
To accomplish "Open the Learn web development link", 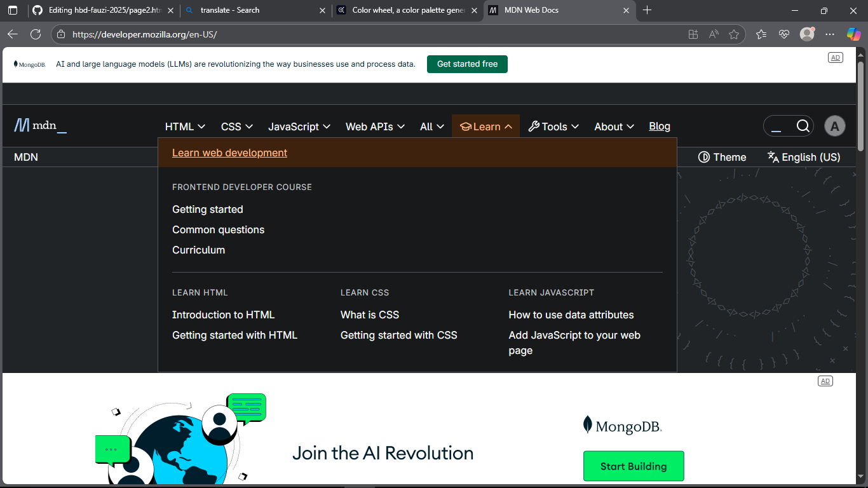I will pyautogui.click(x=229, y=152).
